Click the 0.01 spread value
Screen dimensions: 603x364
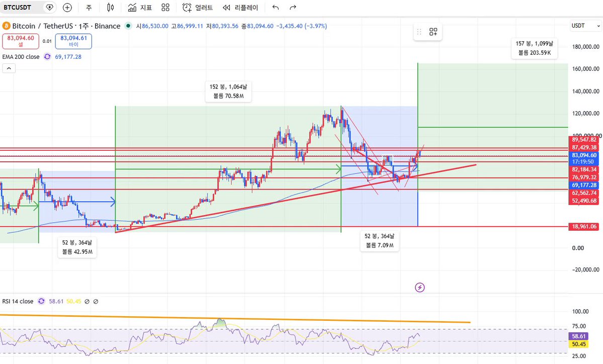pos(47,41)
